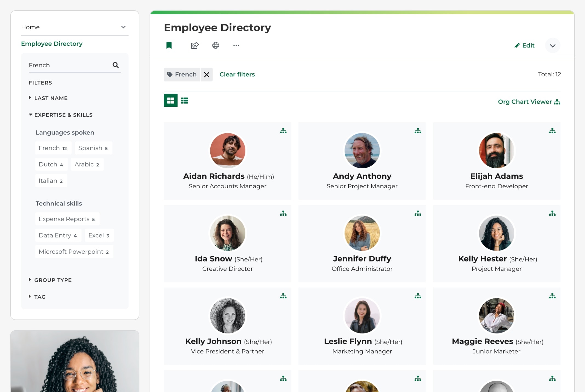
Task: Expand the LAST NAME filter section
Action: 48,98
